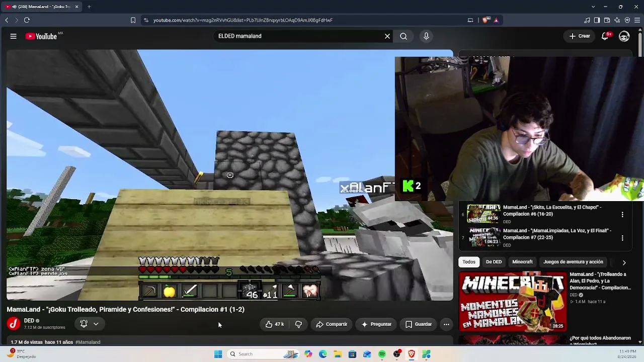Open the tab search dropdown chevron

[593, 7]
